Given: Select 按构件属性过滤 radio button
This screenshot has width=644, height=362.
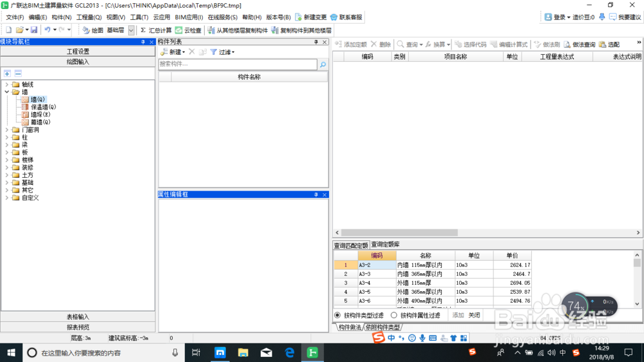Looking at the screenshot, I should pos(394,315).
